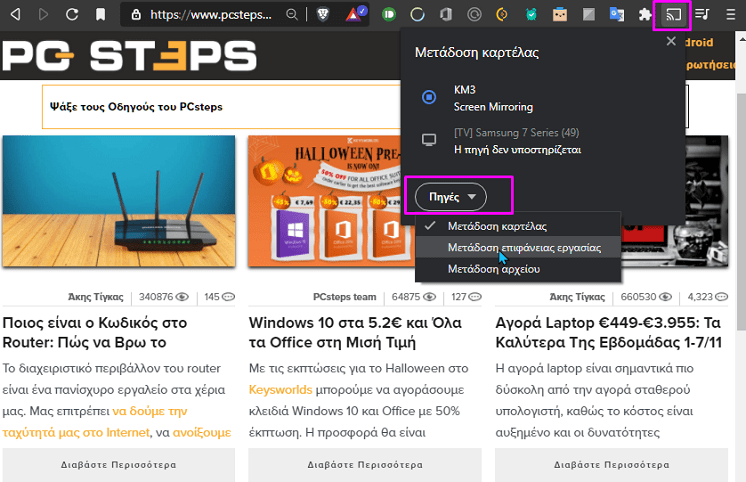Click the Ψάξε τους Οδηγούς του PCsteps search field

tap(221, 107)
